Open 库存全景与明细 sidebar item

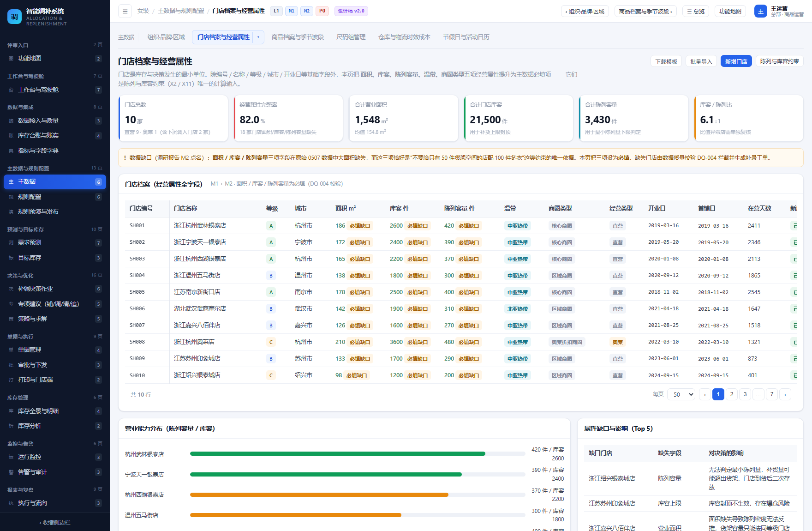coord(55,411)
